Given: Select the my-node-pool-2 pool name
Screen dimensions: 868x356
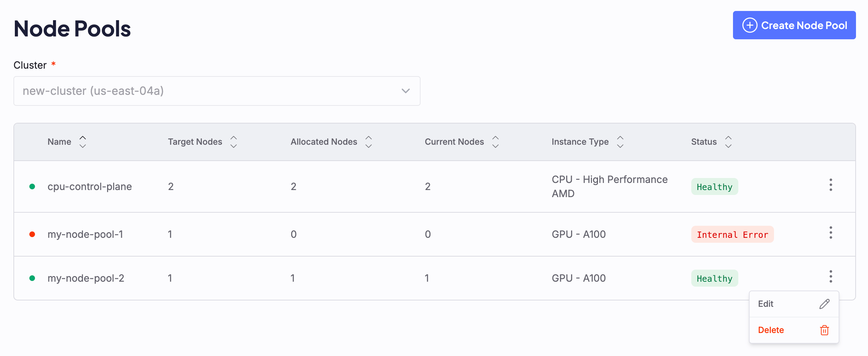Looking at the screenshot, I should [x=86, y=278].
